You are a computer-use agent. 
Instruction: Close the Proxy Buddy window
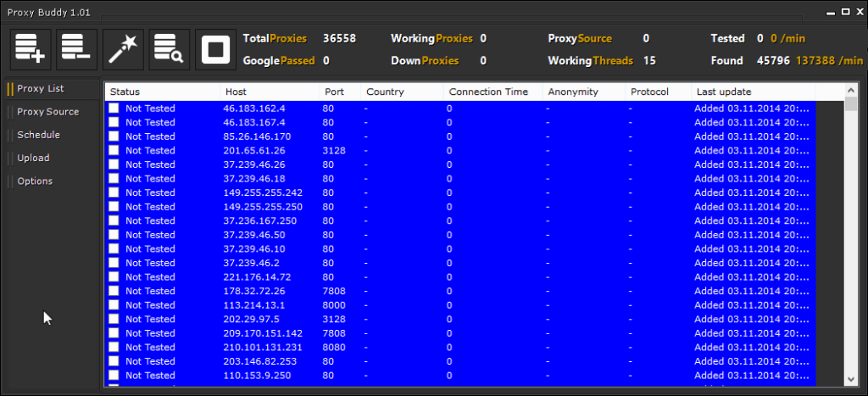[x=858, y=12]
